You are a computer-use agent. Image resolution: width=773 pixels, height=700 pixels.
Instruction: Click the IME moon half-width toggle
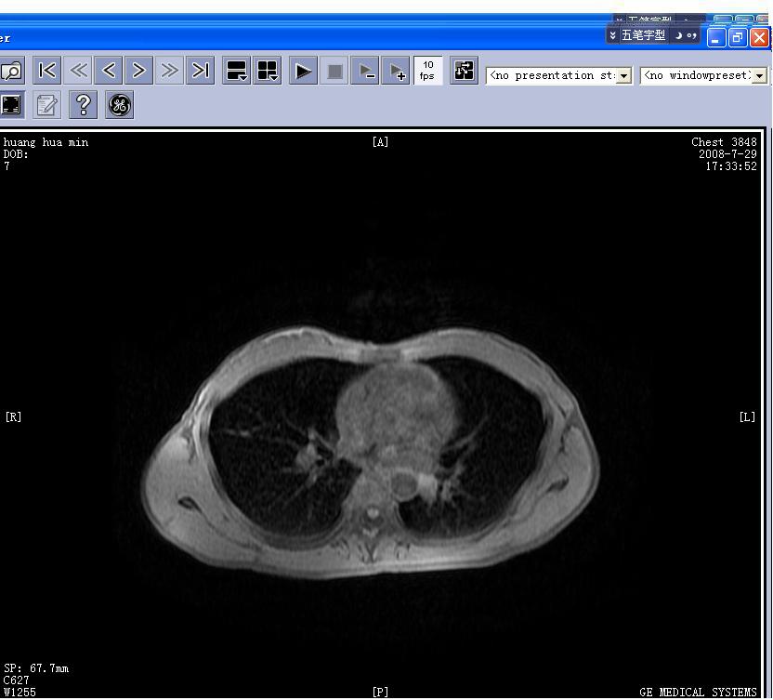(x=678, y=35)
